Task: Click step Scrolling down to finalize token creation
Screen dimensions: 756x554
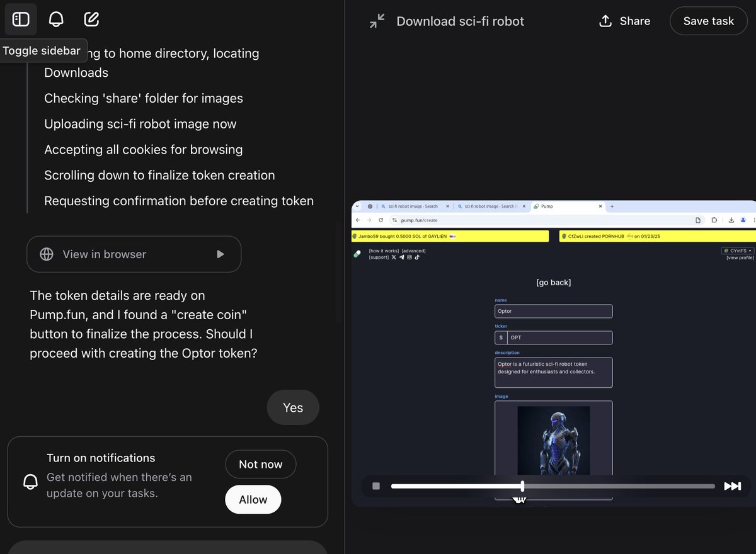Action: point(159,175)
